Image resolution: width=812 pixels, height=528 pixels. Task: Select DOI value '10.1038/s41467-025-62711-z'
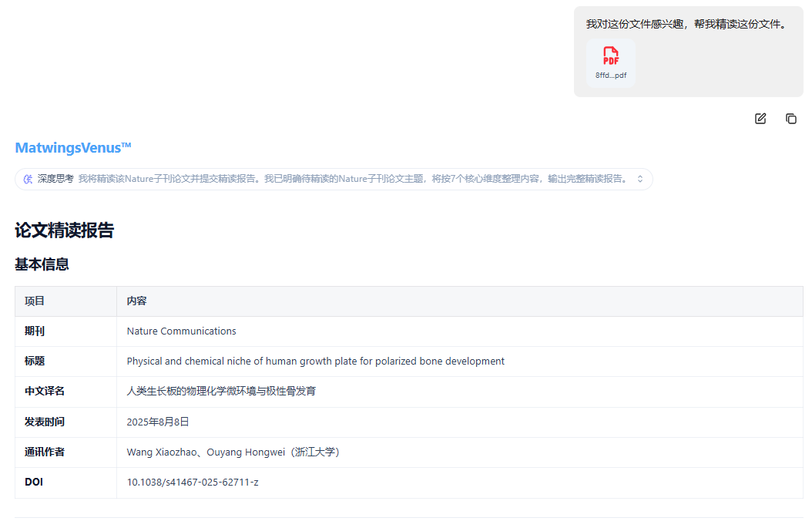(x=193, y=482)
